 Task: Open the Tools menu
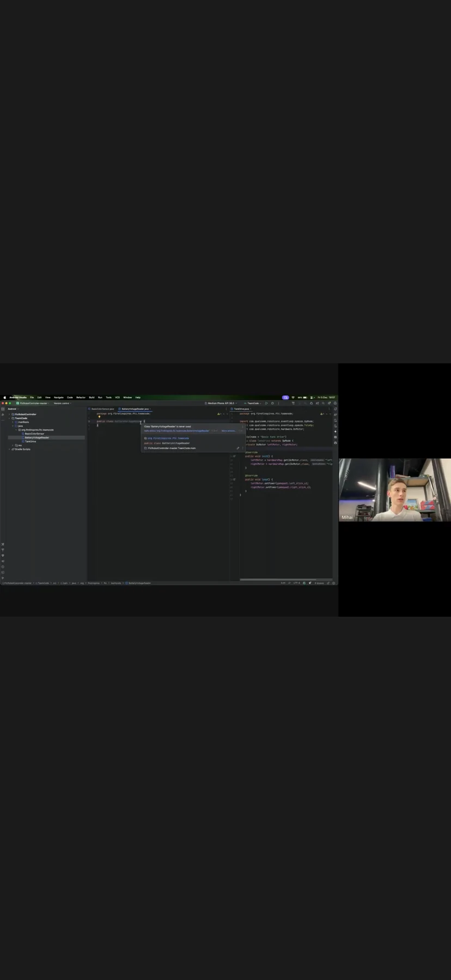pos(108,397)
